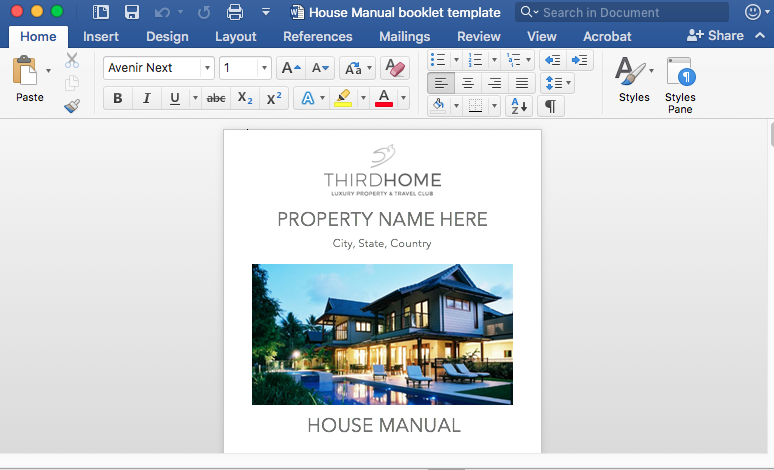Select the house photo in document

point(382,334)
